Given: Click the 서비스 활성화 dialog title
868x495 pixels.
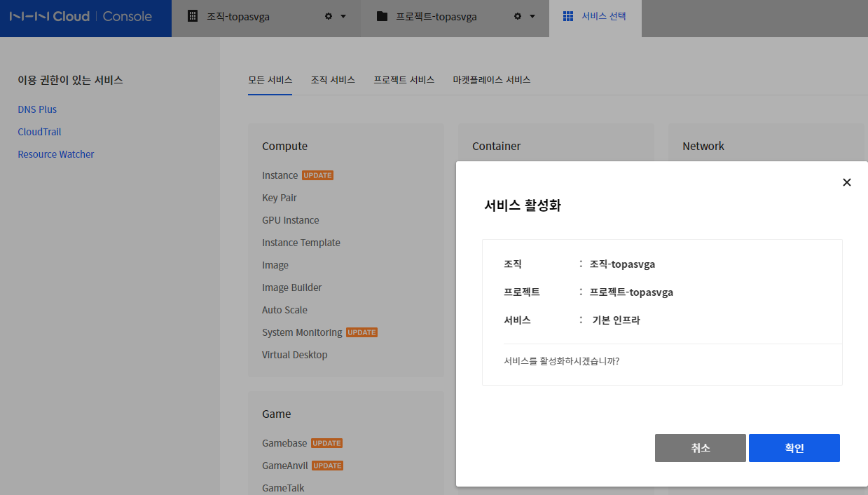Looking at the screenshot, I should 523,205.
